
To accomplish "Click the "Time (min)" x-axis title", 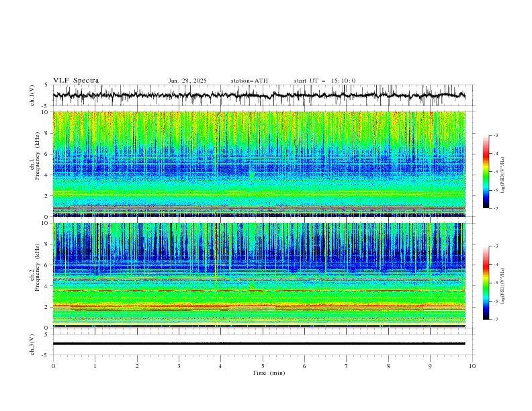I will (x=269, y=373).
